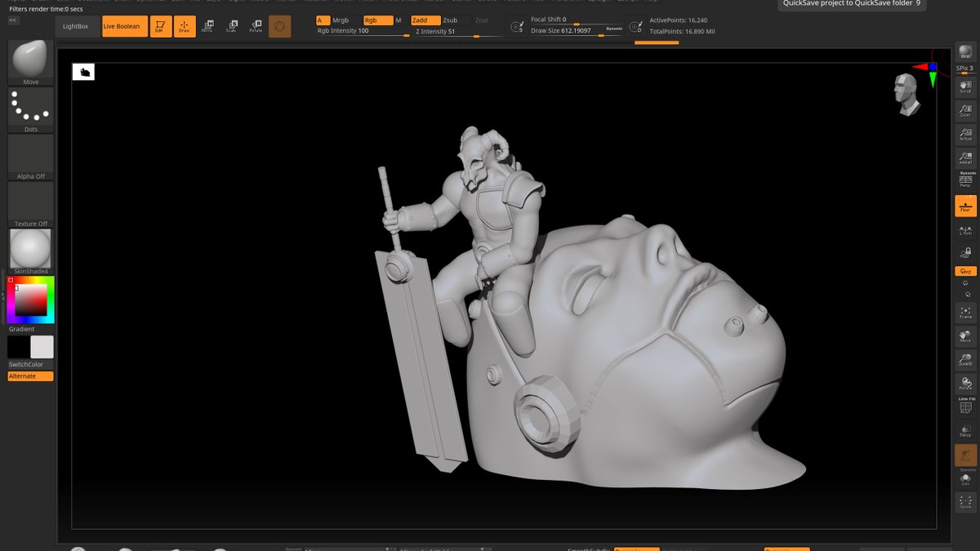Click the right shelf Rotate view icon

(x=965, y=383)
